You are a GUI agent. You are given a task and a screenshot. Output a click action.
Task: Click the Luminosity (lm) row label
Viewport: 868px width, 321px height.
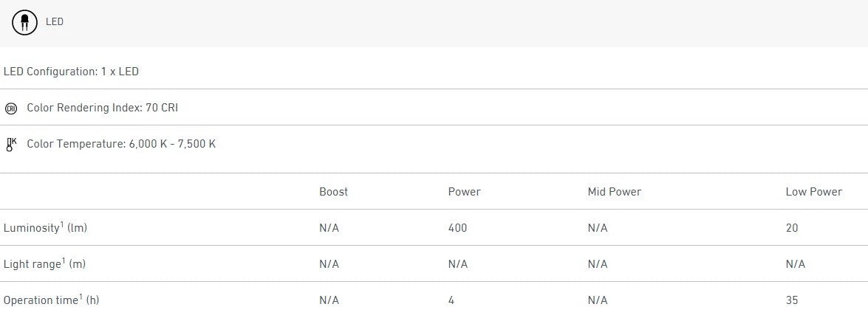pyautogui.click(x=45, y=228)
